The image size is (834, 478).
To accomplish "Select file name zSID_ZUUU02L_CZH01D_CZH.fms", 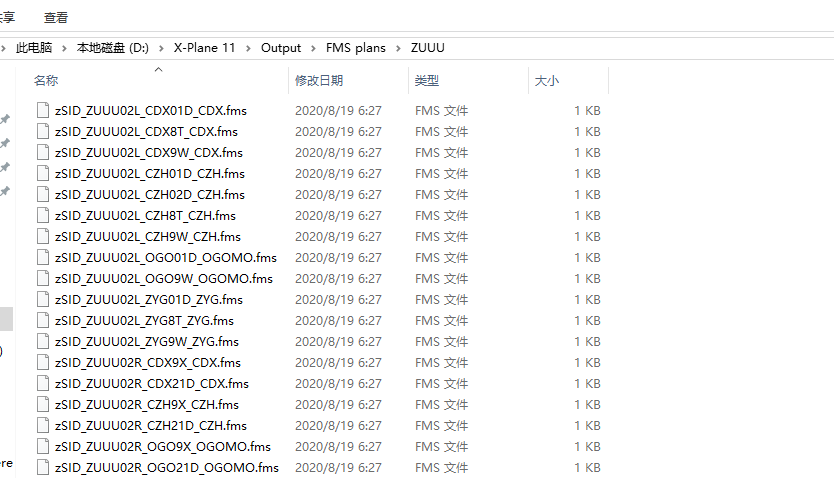I will [x=150, y=174].
